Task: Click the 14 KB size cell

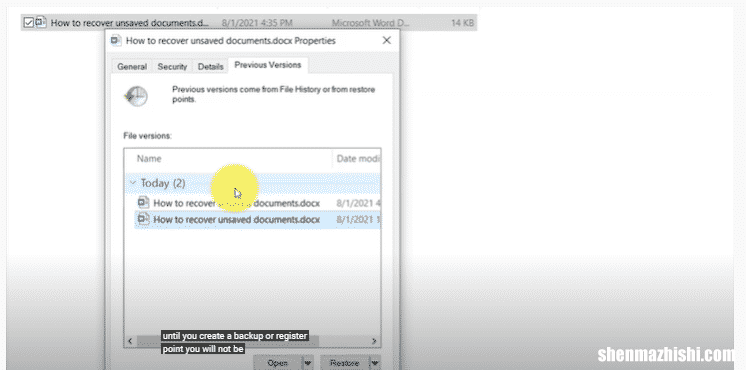Action: click(x=462, y=23)
